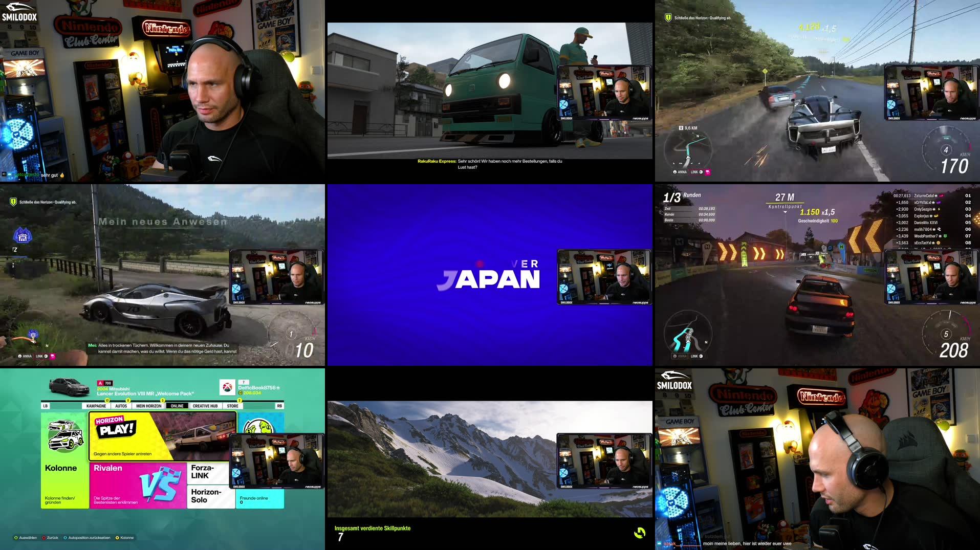Click the webcam overlay in the green van frame
The height and width of the screenshot is (550, 980).
point(604,93)
